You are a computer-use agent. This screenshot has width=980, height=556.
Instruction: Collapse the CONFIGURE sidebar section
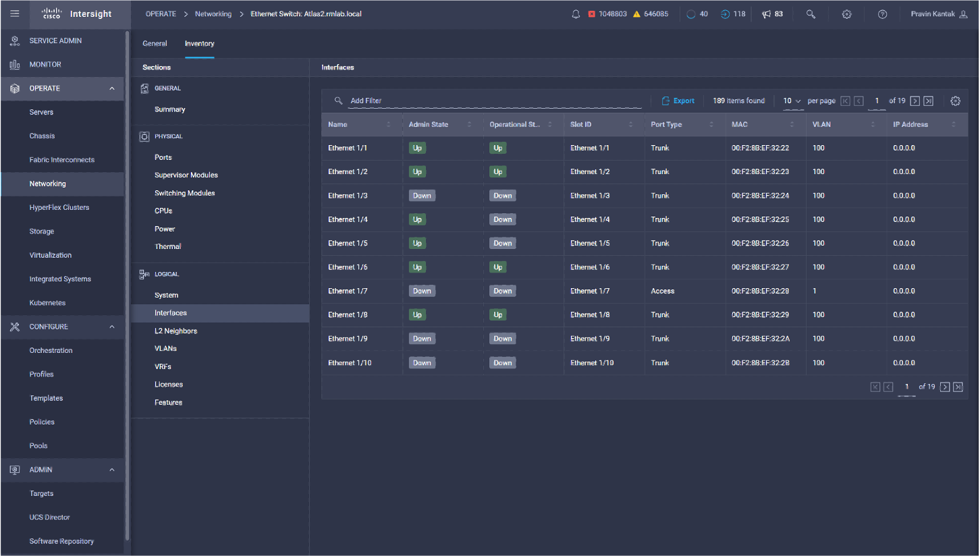pos(112,327)
